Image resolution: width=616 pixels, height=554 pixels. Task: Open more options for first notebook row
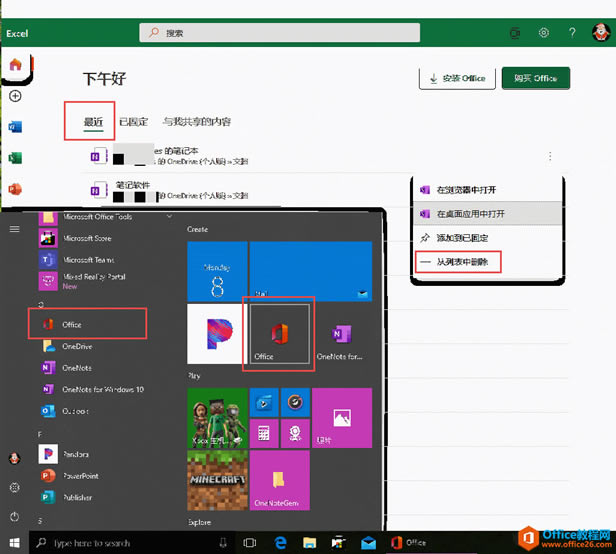550,156
